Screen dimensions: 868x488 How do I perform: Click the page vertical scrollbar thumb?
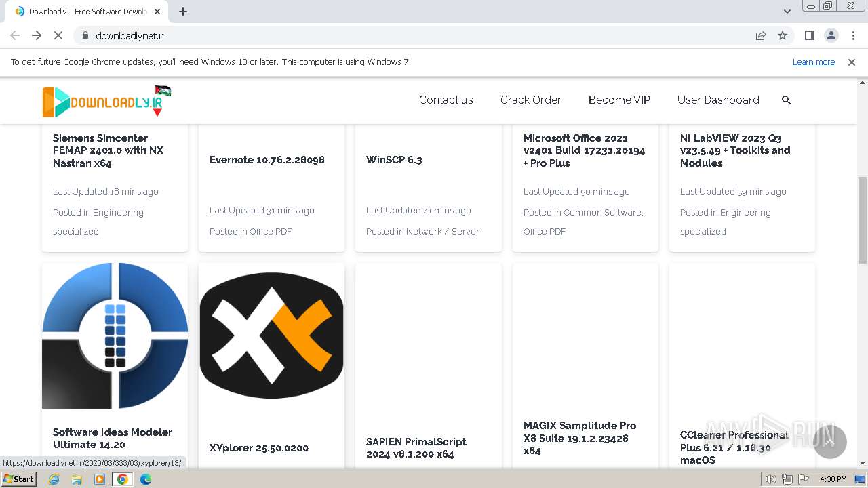863,220
